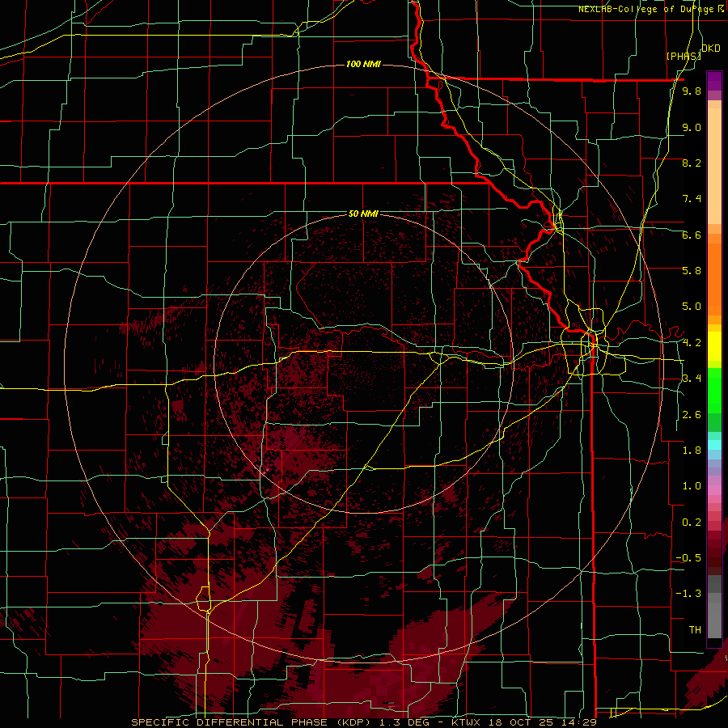728x728 pixels.
Task: Click the 100 NMI range ring label
Action: coord(363,64)
